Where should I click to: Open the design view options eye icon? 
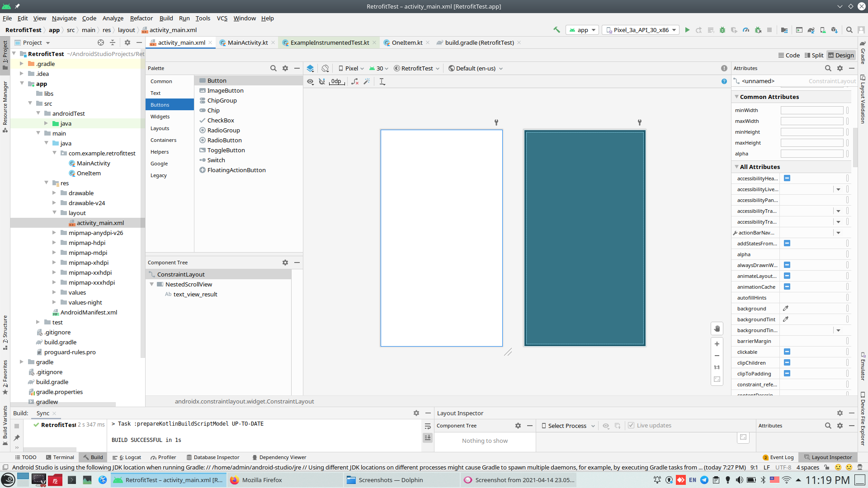pos(310,81)
